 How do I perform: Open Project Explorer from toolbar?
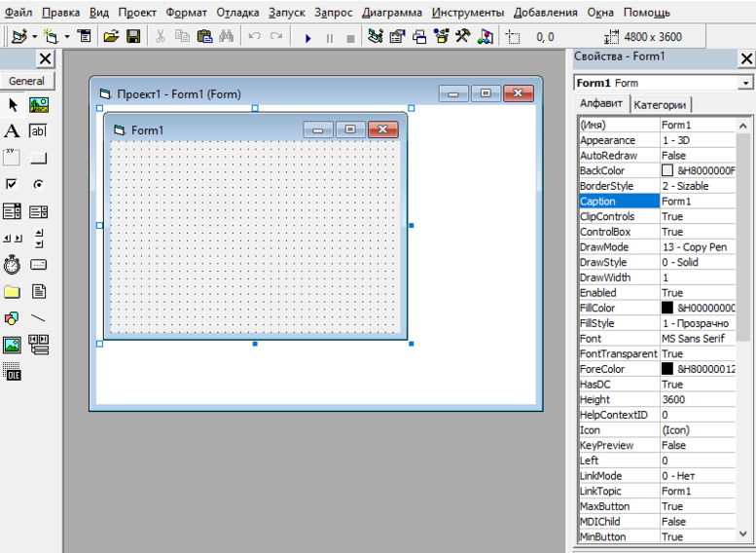(376, 36)
